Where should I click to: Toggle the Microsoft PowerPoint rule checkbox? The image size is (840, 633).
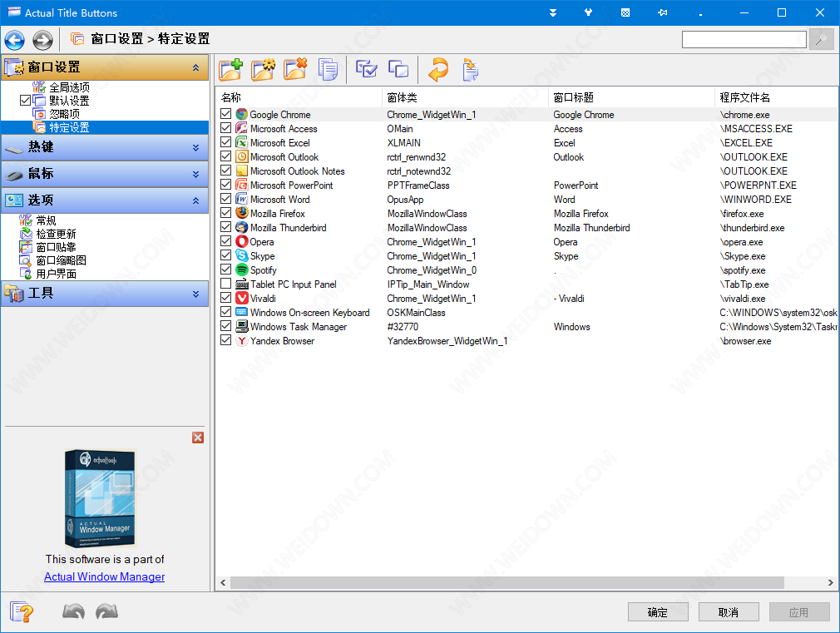tap(225, 185)
